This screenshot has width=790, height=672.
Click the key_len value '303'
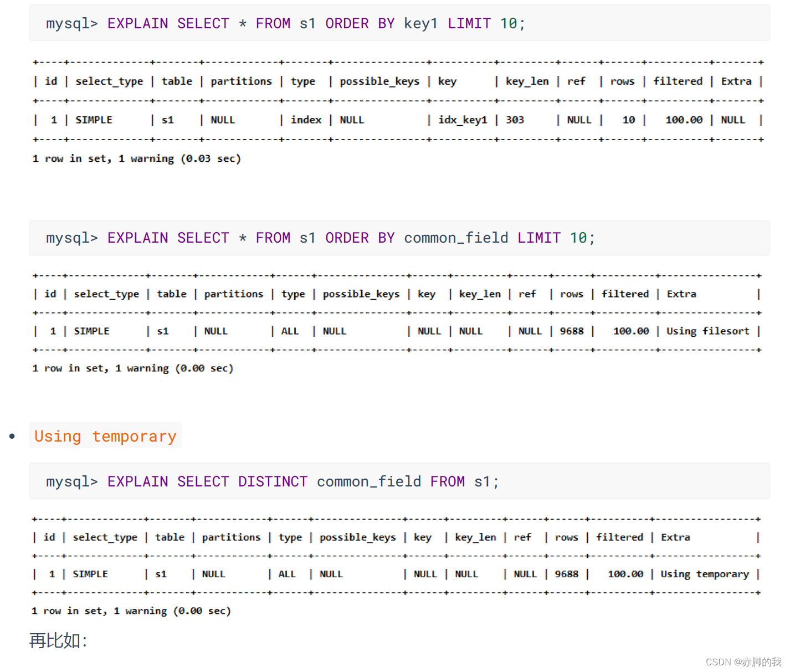tap(515, 120)
